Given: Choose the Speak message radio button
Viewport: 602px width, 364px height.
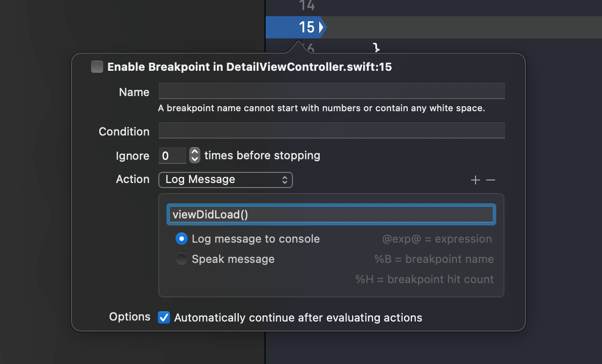Looking at the screenshot, I should [182, 259].
